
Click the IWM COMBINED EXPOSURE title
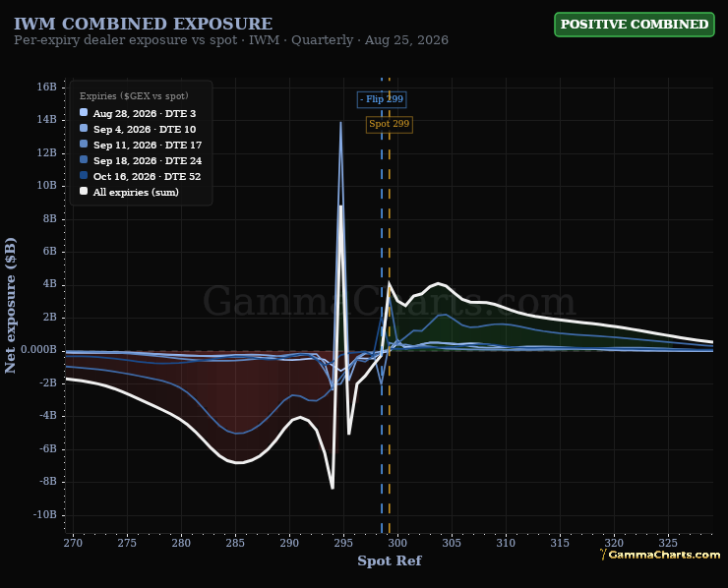[x=143, y=24]
